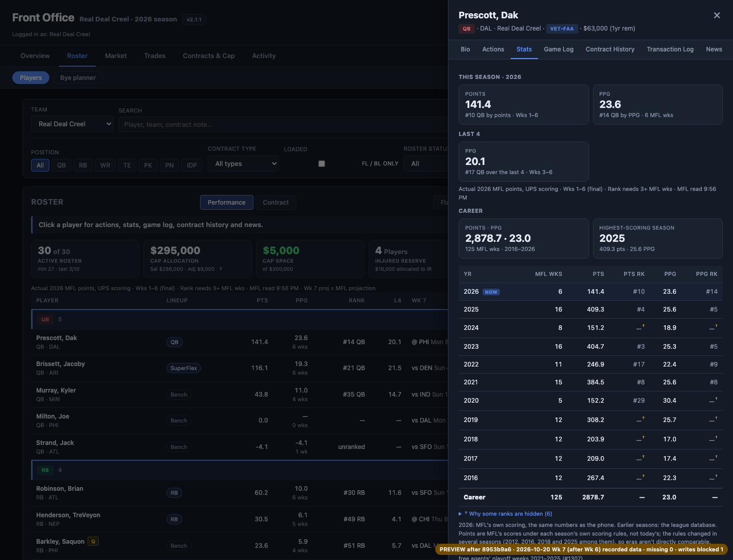The width and height of the screenshot is (733, 560).
Task: Filter roster by TE position chip
Action: [x=127, y=165]
